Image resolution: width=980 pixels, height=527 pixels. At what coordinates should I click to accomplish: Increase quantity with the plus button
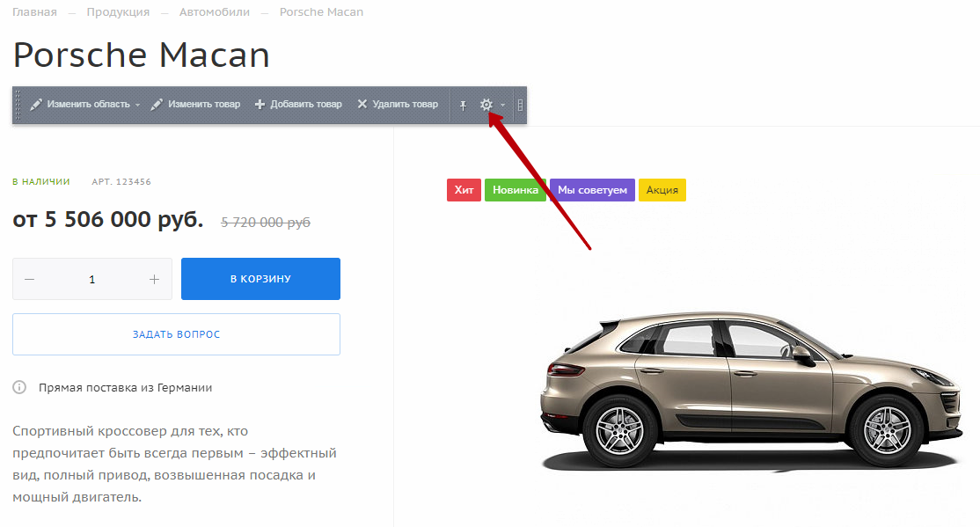154,280
